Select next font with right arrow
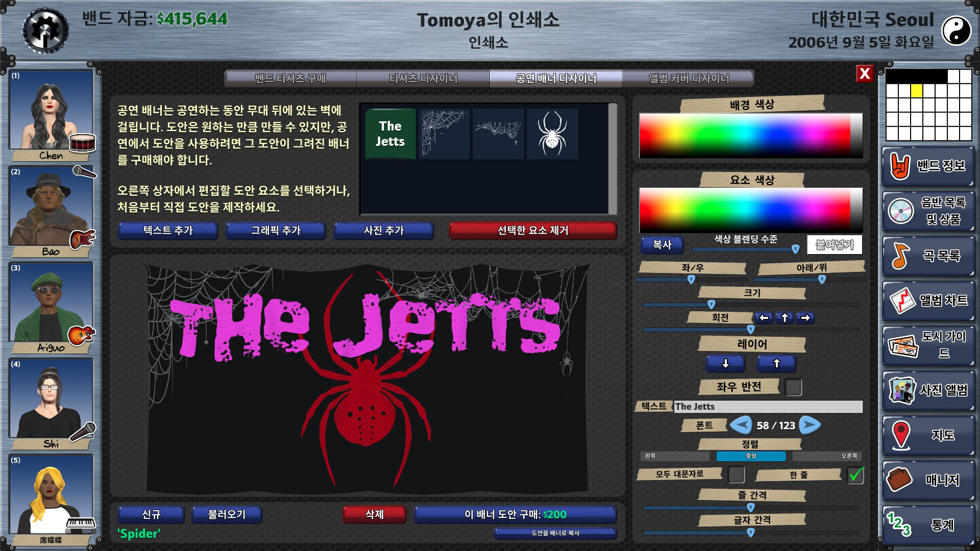980x551 pixels. (810, 425)
